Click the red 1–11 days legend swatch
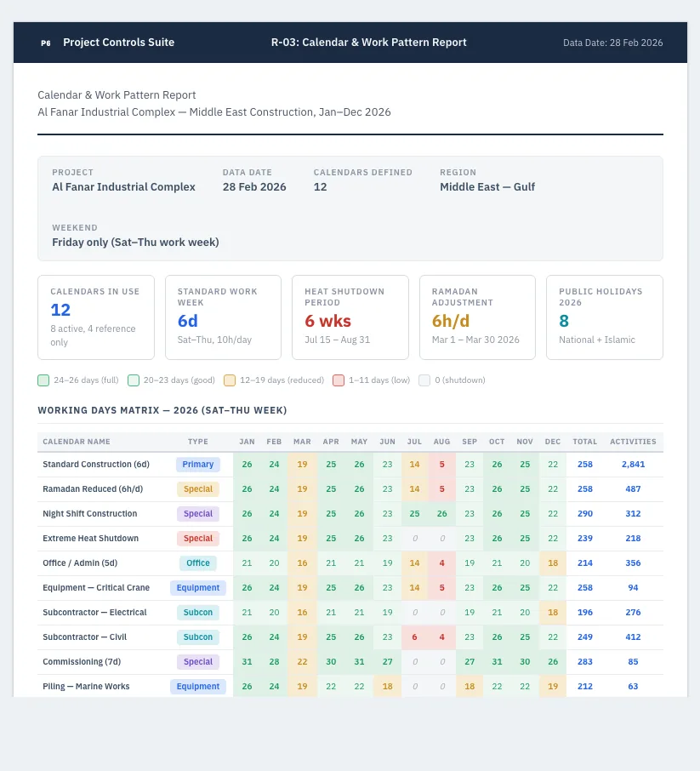The height and width of the screenshot is (771, 700). coord(339,380)
